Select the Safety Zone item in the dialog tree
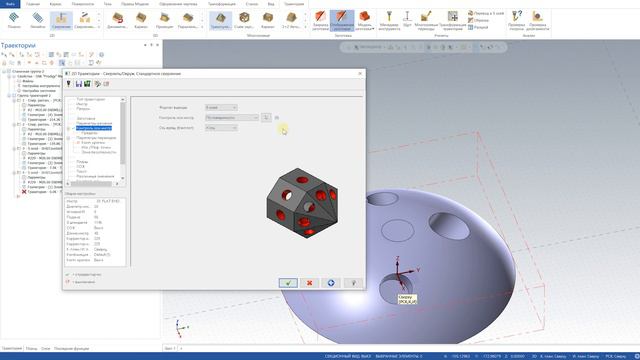The image size is (640, 360). pos(99,152)
